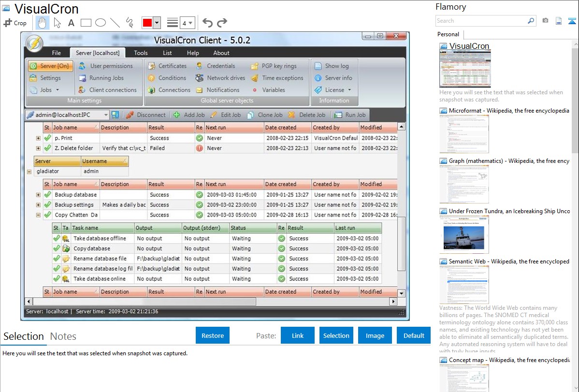Select the arrow pointer tool
The height and width of the screenshot is (392, 579).
tap(57, 23)
